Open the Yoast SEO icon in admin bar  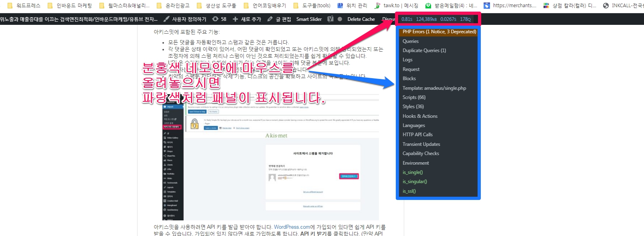(x=330, y=19)
